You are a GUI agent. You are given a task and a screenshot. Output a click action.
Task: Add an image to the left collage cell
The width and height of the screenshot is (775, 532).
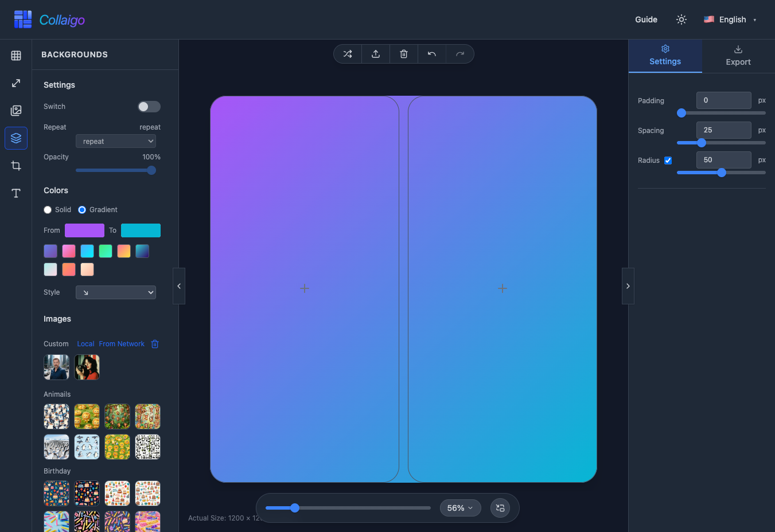pyautogui.click(x=305, y=288)
